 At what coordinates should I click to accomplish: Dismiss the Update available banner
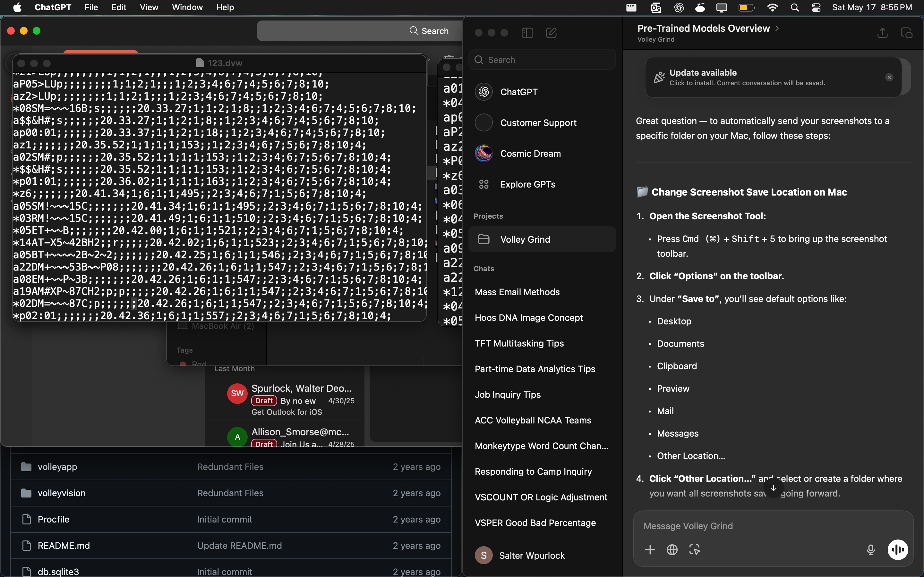point(889,77)
